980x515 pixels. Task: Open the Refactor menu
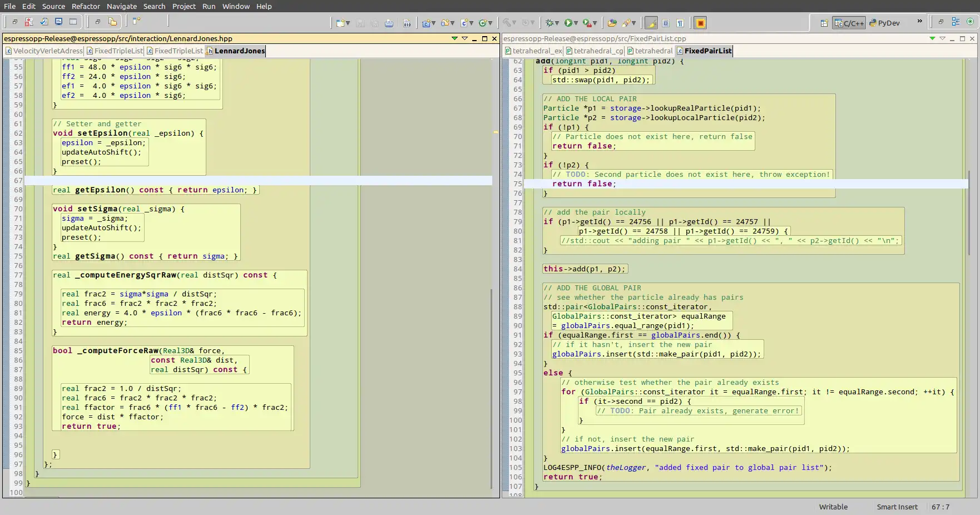click(x=86, y=6)
